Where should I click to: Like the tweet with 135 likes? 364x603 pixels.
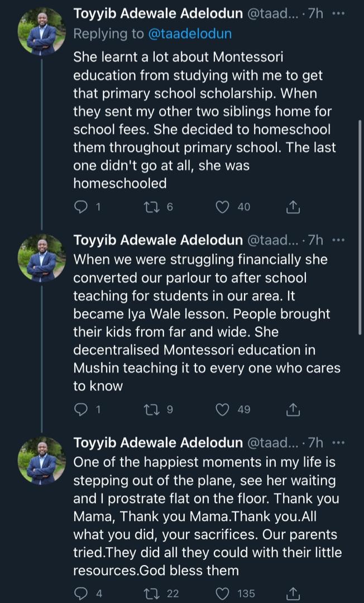[223, 592]
